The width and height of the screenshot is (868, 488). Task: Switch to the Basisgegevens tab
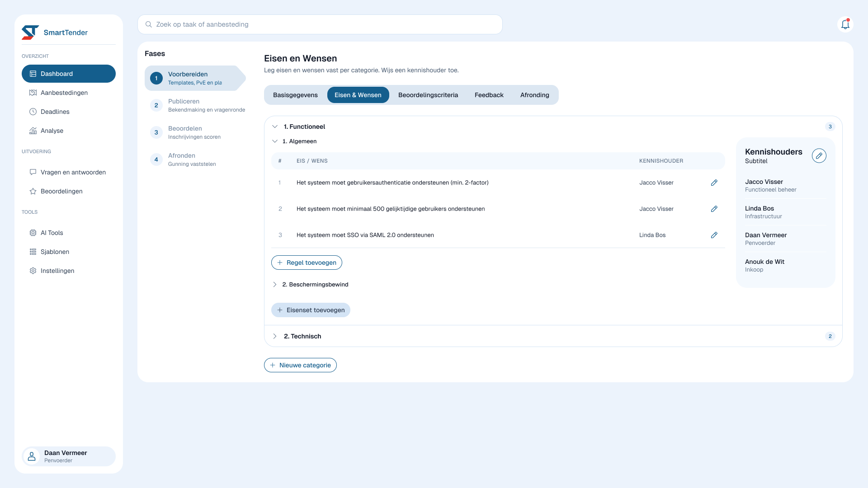coord(295,95)
